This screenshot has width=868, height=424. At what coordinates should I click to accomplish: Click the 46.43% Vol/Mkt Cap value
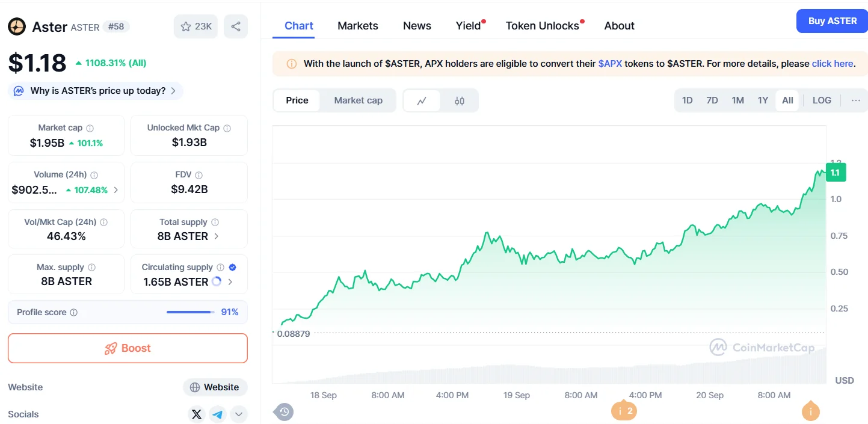coord(66,236)
